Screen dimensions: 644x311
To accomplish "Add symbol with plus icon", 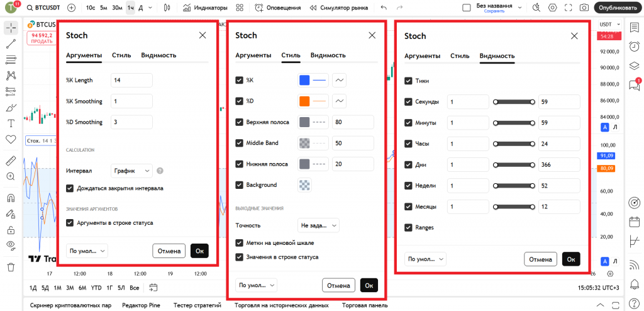I will pyautogui.click(x=72, y=8).
